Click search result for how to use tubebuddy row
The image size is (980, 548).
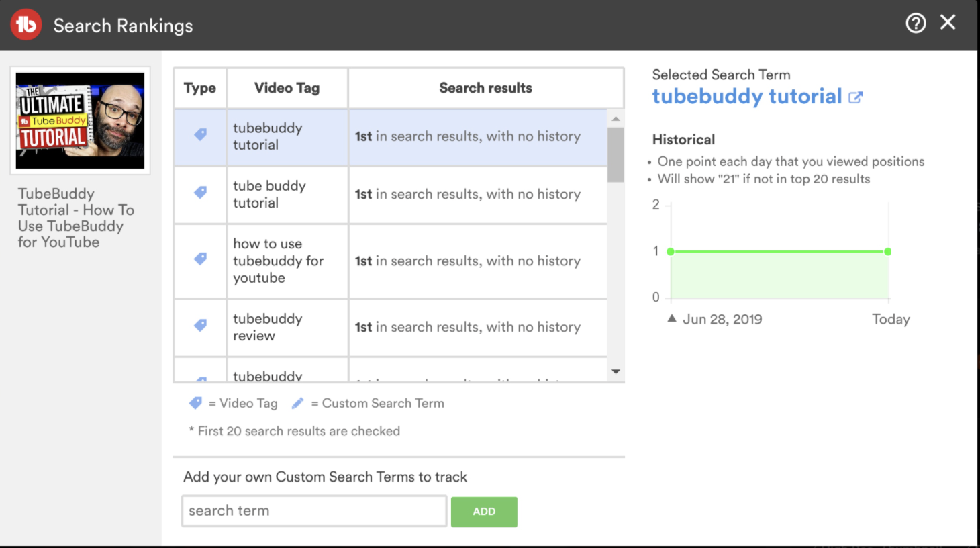point(468,261)
